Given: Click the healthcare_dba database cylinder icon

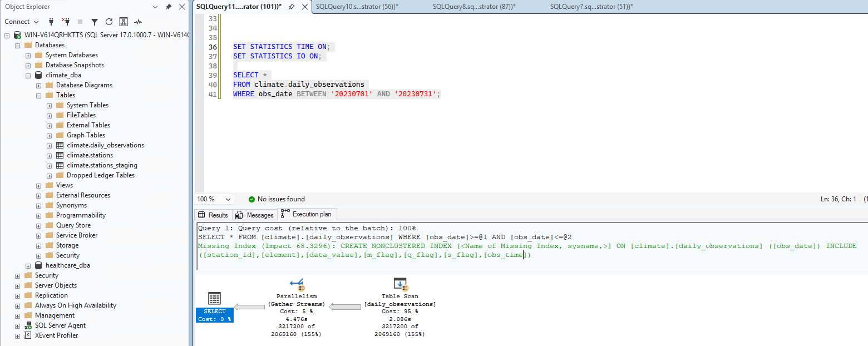Looking at the screenshot, I should [38, 265].
